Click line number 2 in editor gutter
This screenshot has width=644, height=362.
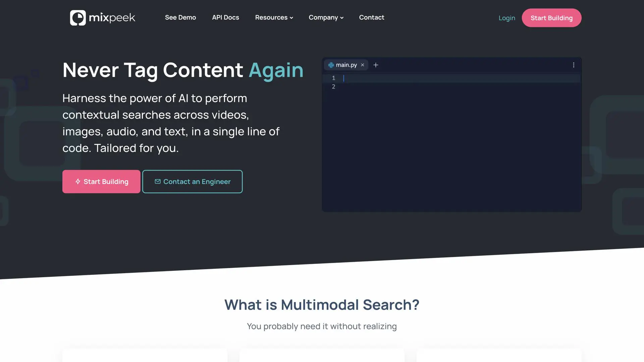(333, 87)
